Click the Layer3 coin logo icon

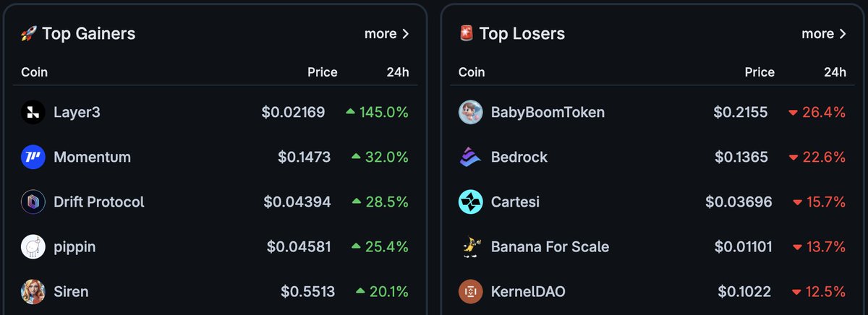point(33,112)
